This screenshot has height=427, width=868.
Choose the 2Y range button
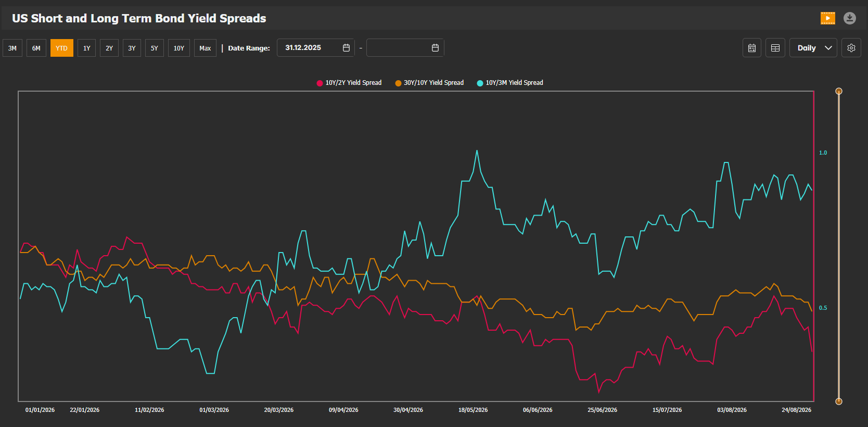click(x=109, y=48)
